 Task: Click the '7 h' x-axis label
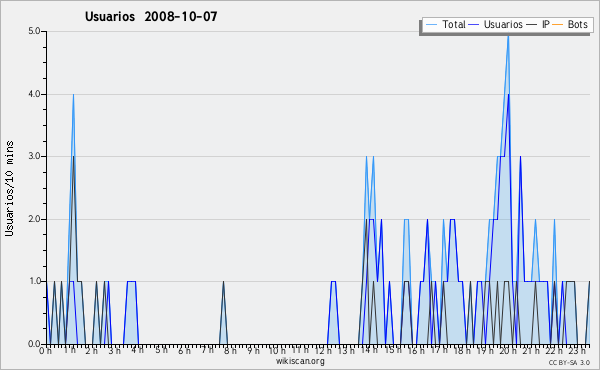(x=207, y=350)
